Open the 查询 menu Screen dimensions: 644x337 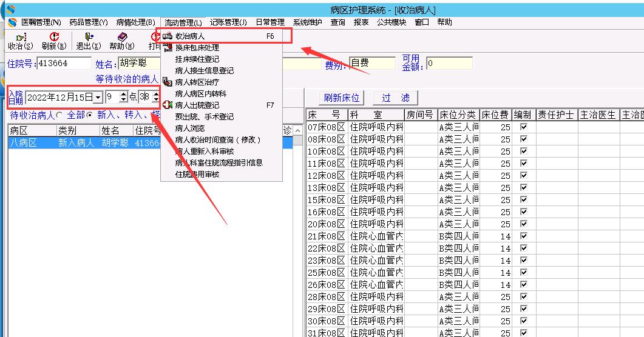337,22
